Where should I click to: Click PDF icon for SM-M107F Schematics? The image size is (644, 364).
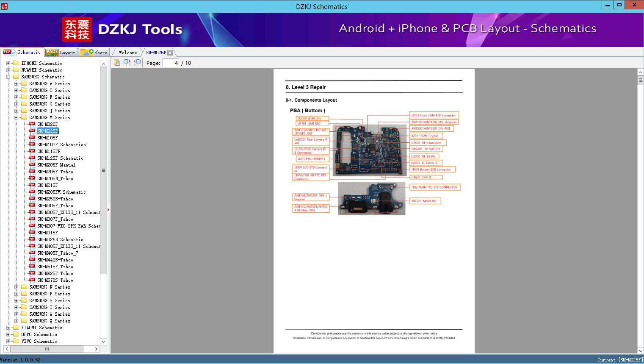click(32, 144)
